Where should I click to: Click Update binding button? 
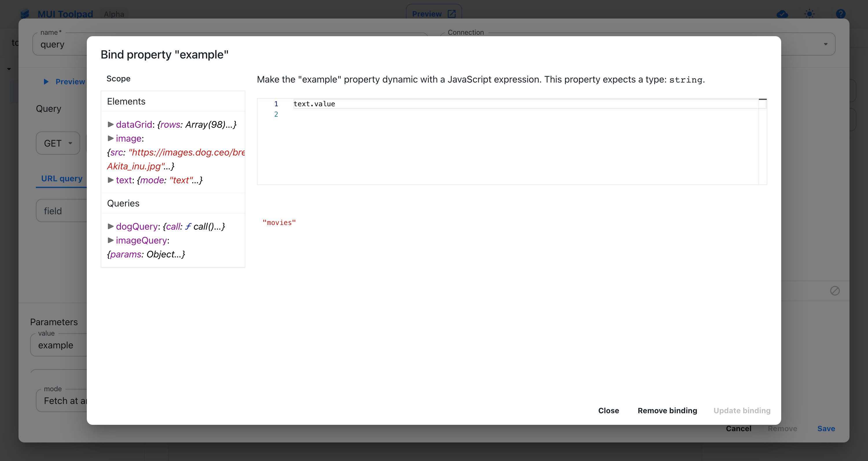742,410
